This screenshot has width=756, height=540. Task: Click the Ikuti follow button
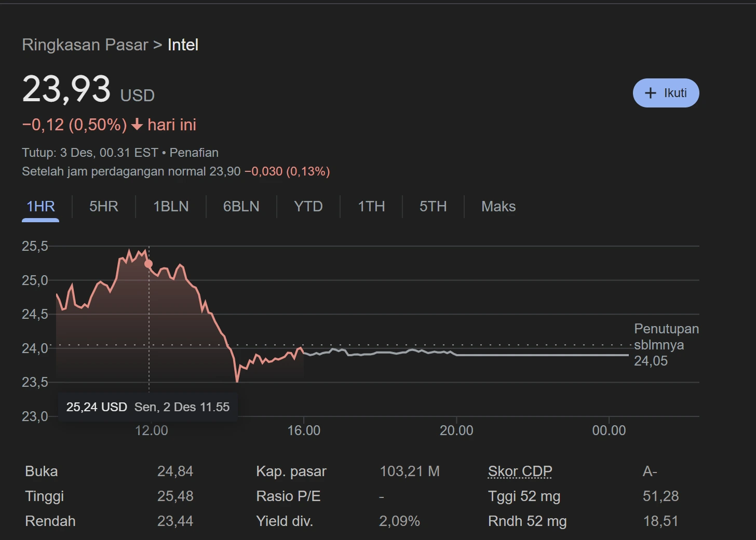666,93
